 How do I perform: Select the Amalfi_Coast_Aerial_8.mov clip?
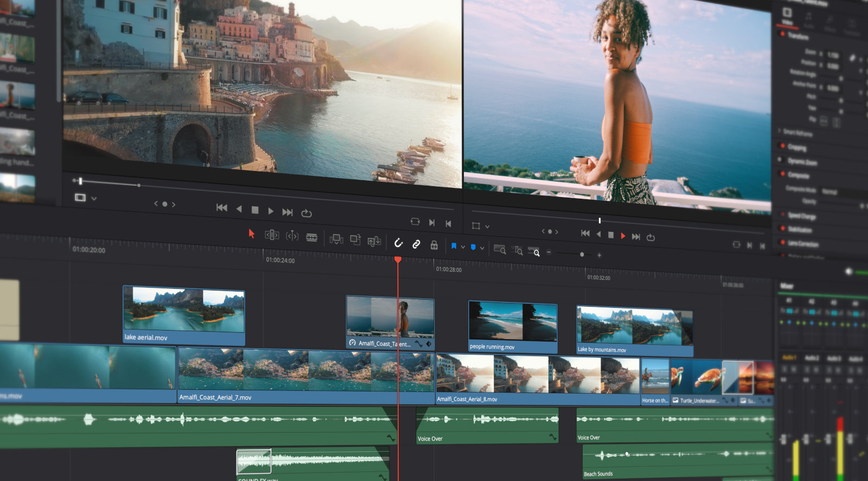click(x=538, y=380)
